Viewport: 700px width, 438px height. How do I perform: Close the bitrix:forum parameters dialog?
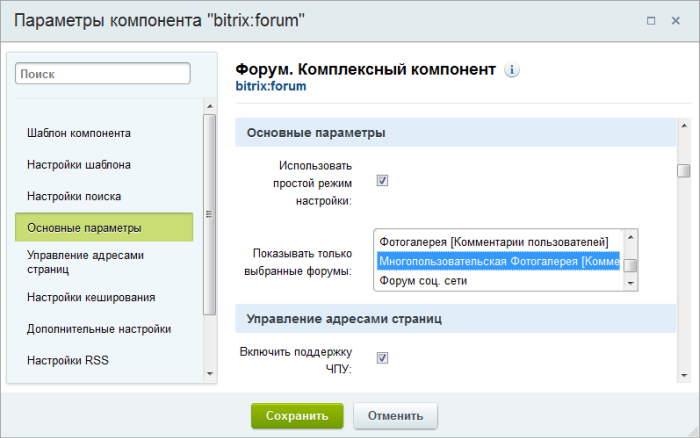click(x=675, y=21)
